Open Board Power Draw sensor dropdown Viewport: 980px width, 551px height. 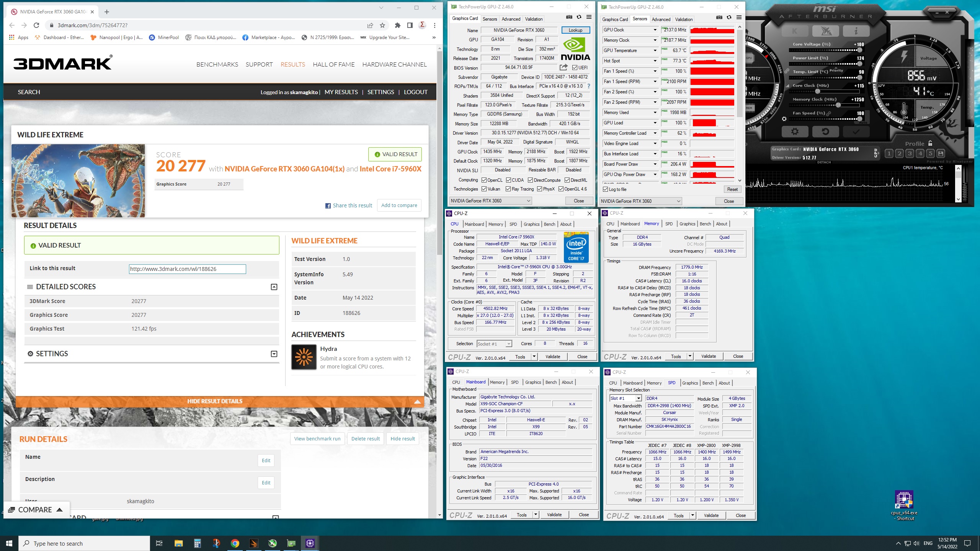point(655,164)
